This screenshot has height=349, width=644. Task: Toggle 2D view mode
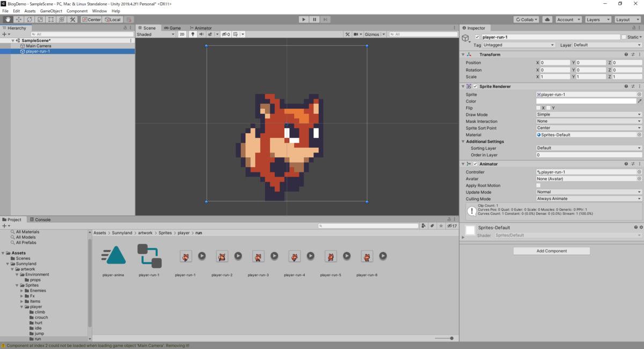(x=182, y=34)
